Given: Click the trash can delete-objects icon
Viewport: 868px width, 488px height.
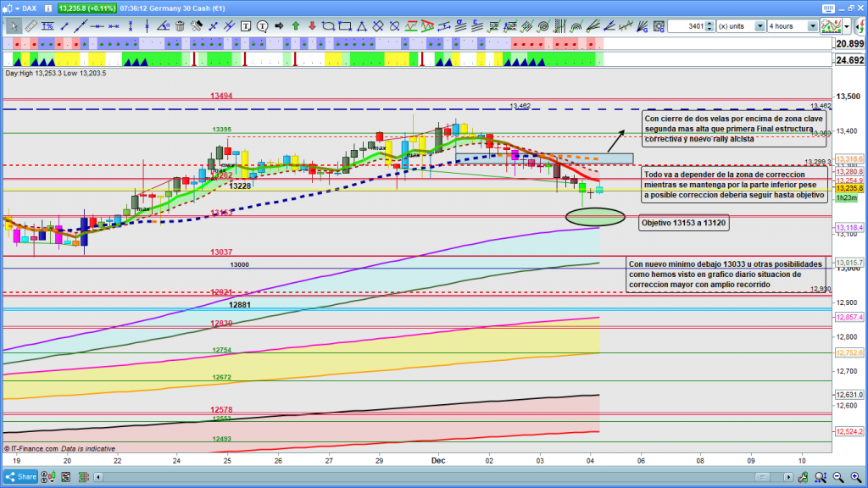Looking at the screenshot, I should (x=177, y=26).
